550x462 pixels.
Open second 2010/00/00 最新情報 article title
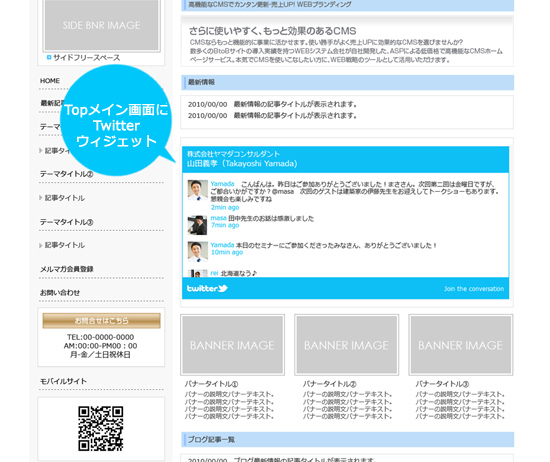295,115
